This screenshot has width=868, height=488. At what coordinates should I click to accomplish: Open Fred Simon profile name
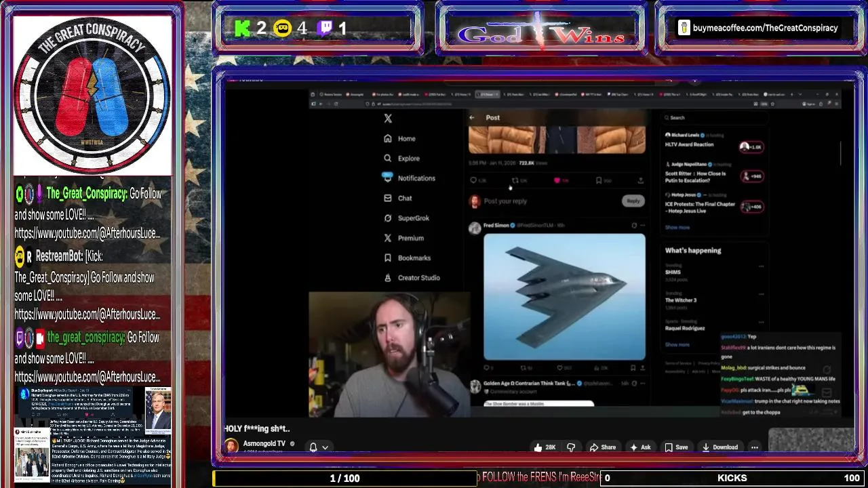(x=496, y=226)
